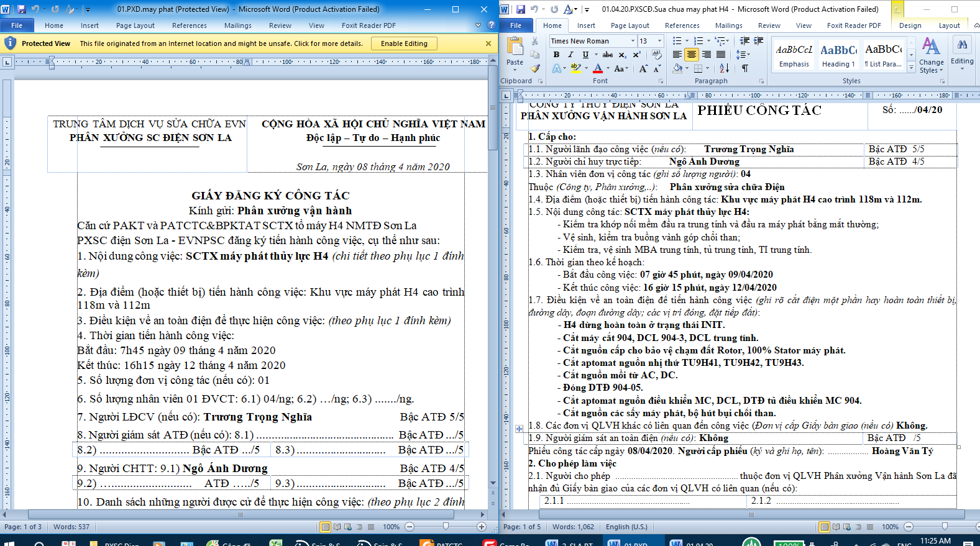Open the Editing binoculars group
Screen dimensions: 980x546
tap(962, 53)
